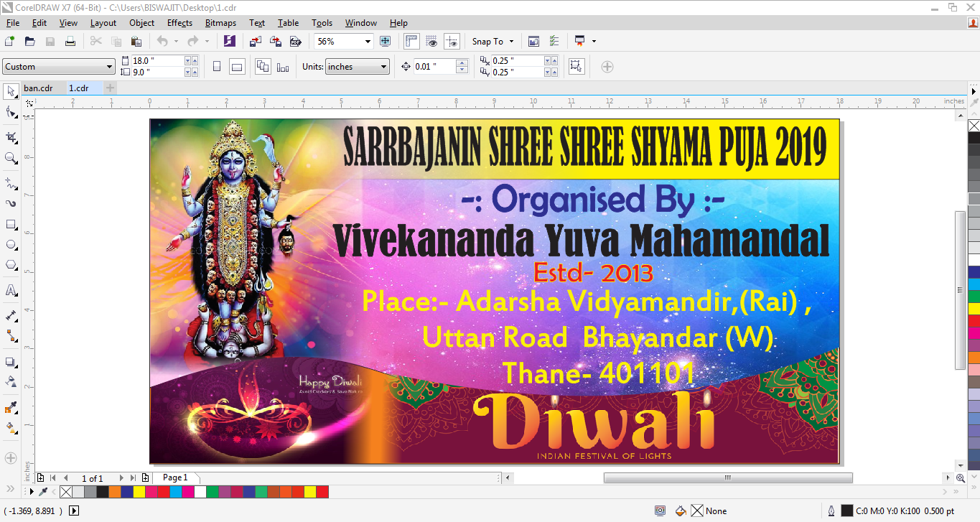The image size is (980, 522).
Task: Open the File menu
Action: (12, 23)
